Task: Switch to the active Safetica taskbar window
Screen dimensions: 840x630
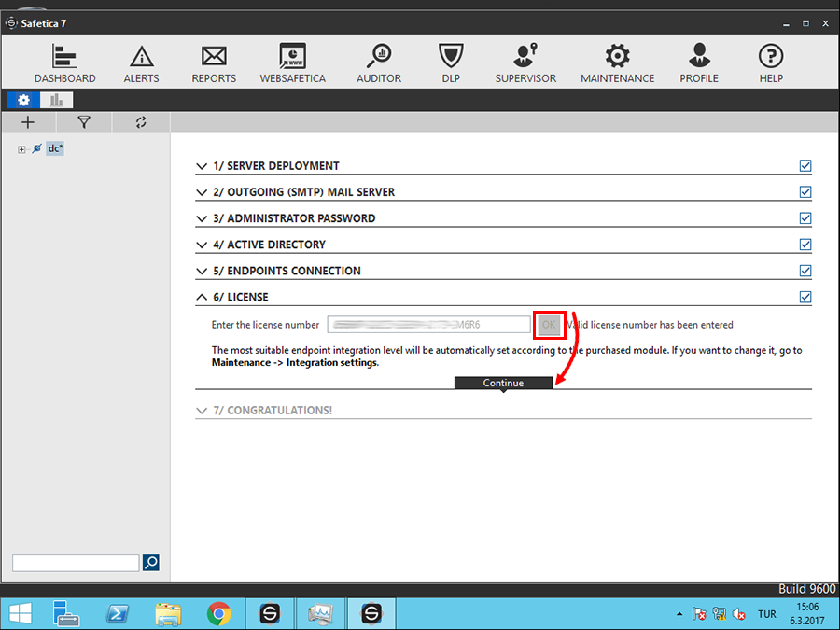Action: [371, 613]
